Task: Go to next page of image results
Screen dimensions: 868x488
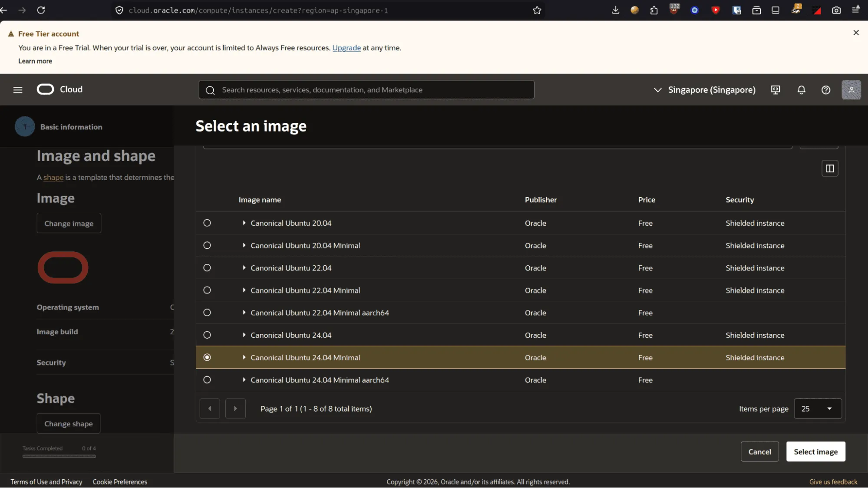Action: click(235, 409)
